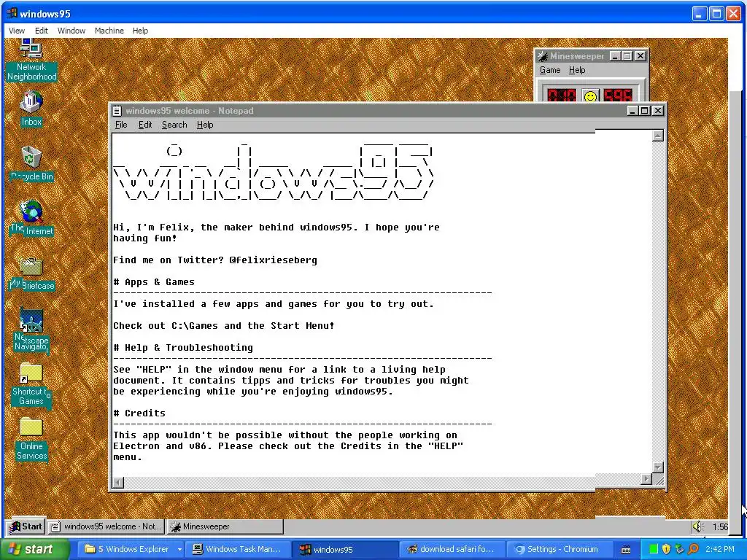
Task: Open the windows95 app Help menu
Action: point(140,31)
